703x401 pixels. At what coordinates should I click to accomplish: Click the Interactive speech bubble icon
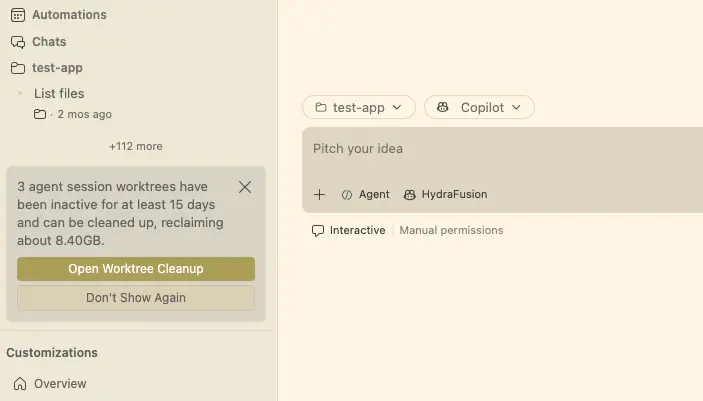tap(318, 231)
